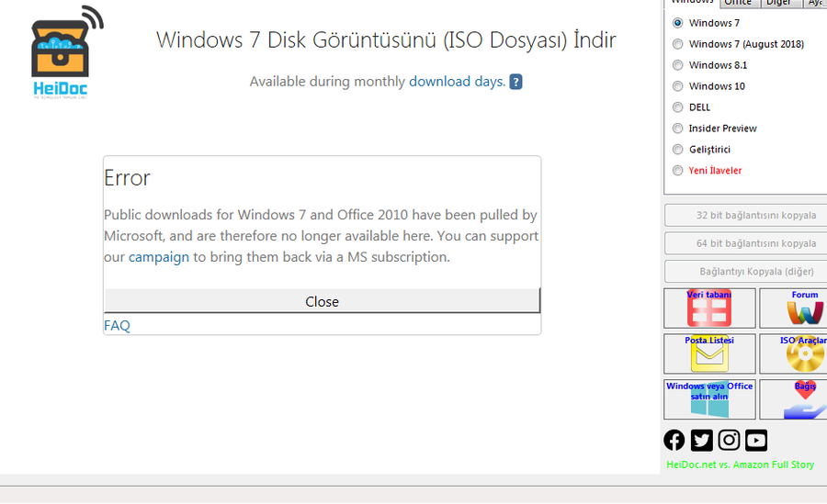Open the Bağış donation heart tile
The width and height of the screenshot is (827, 504).
coord(793,399)
